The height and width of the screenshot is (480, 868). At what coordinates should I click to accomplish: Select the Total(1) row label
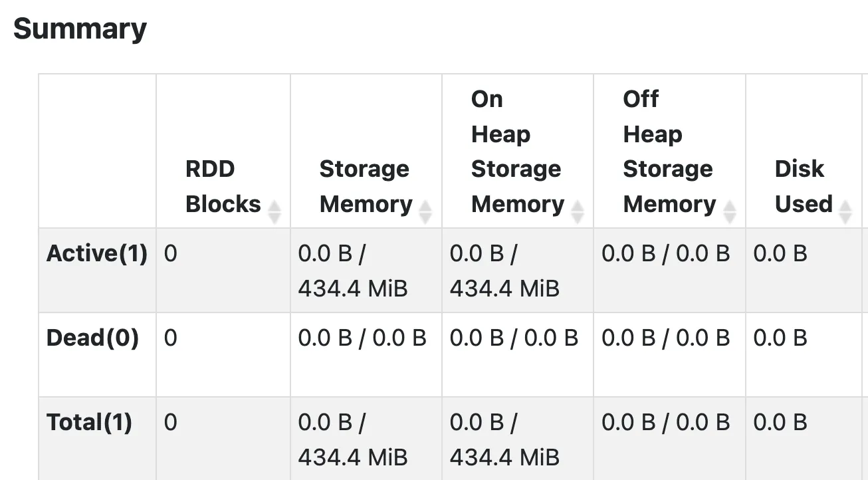point(89,422)
